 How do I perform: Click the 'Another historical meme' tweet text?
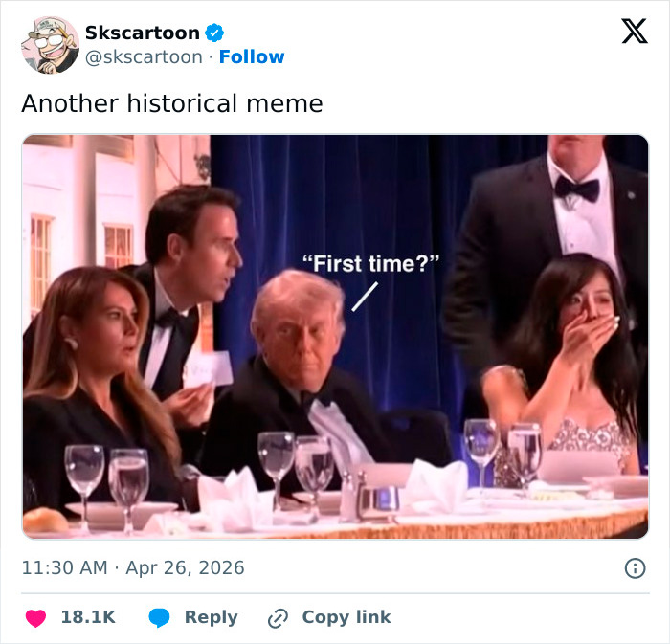click(x=172, y=103)
